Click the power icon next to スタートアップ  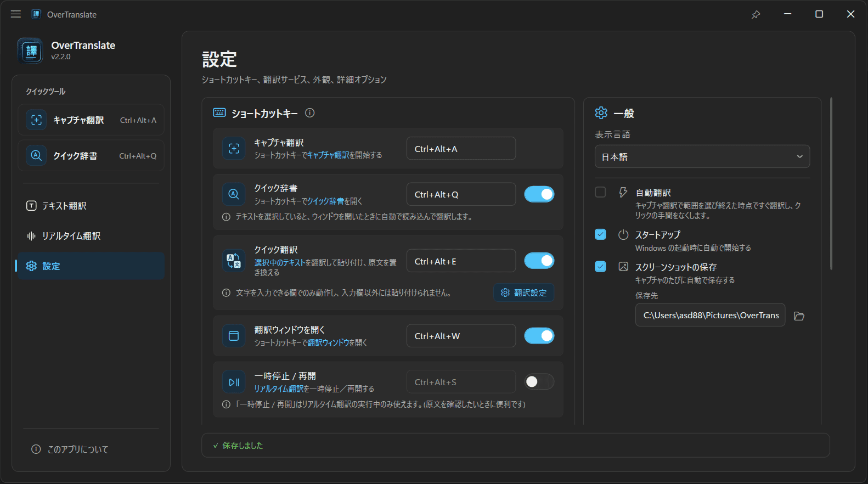pyautogui.click(x=623, y=234)
